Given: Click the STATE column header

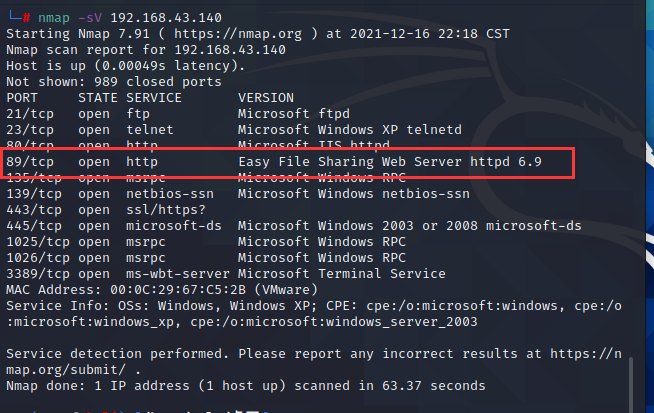Looking at the screenshot, I should pos(98,97).
